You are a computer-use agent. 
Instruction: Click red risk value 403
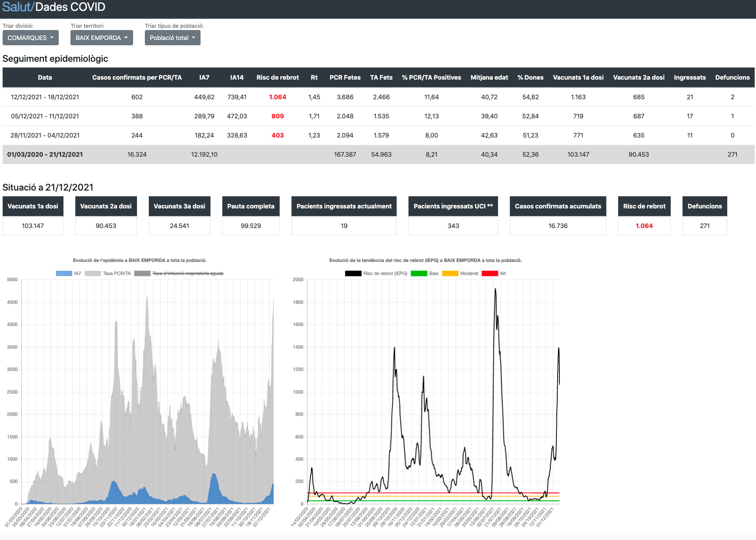(x=278, y=135)
